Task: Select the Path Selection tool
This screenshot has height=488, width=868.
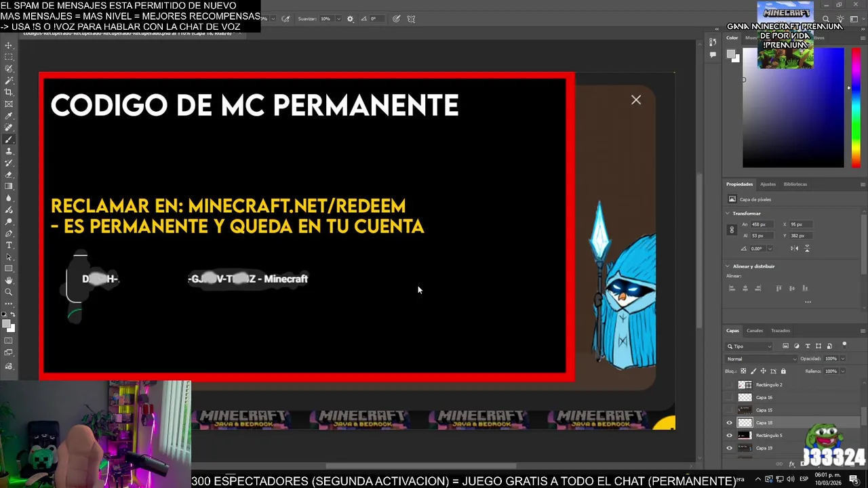Action: pos(9,257)
